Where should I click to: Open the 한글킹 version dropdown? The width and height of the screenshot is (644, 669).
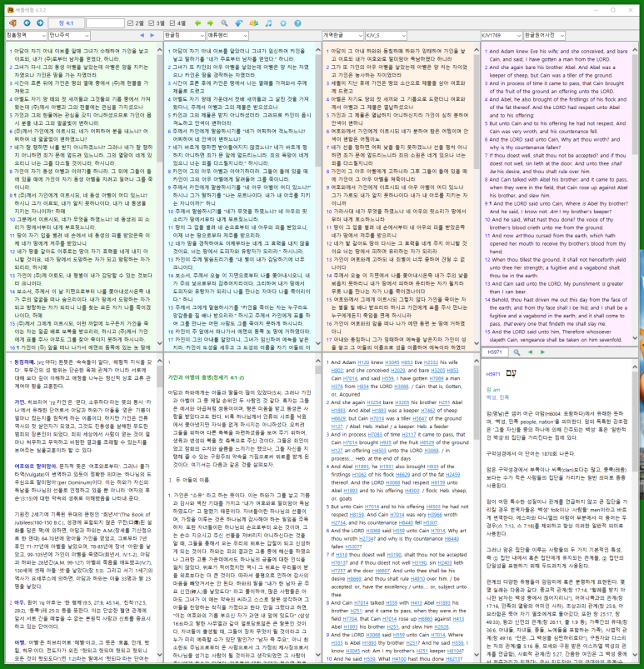click(184, 36)
